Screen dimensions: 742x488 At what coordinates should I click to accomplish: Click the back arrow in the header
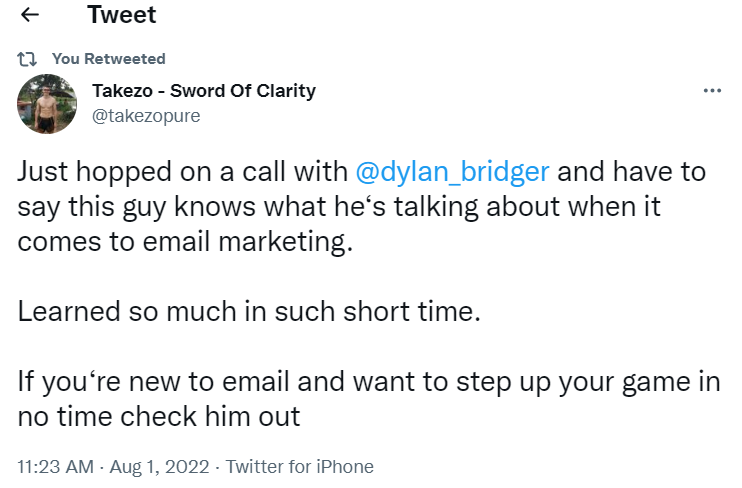(x=30, y=16)
